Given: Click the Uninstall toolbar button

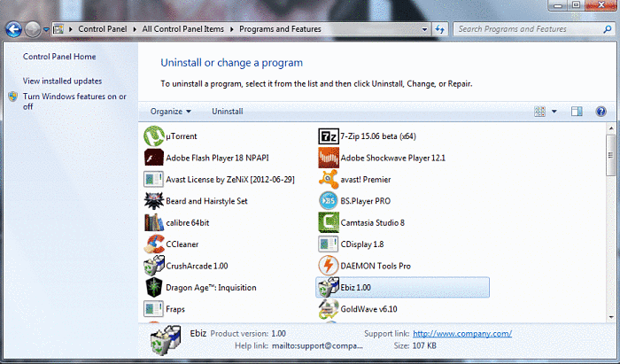Looking at the screenshot, I should [228, 112].
